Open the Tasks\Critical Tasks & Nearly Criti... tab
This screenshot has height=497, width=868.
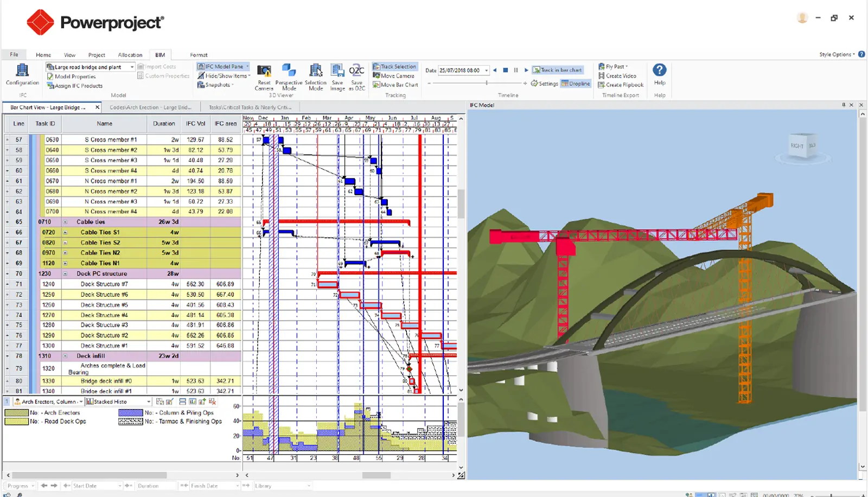pyautogui.click(x=248, y=106)
